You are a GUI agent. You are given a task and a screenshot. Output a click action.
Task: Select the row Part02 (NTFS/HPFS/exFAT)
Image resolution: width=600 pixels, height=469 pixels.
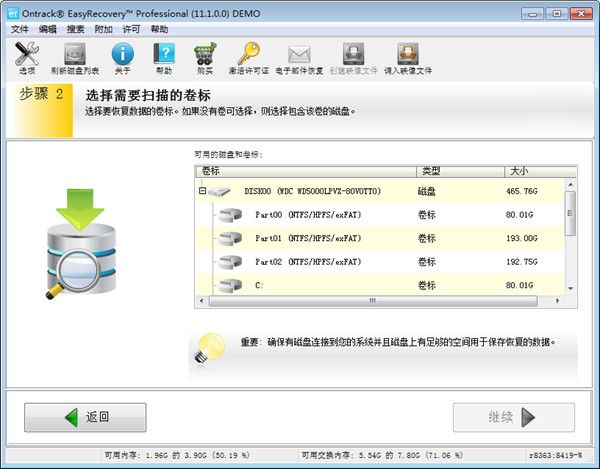click(x=380, y=262)
